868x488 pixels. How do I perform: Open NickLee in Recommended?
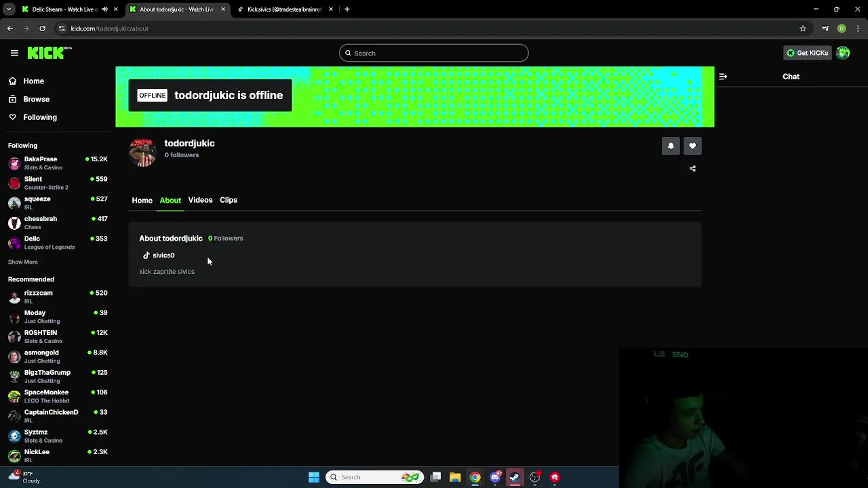click(58, 455)
